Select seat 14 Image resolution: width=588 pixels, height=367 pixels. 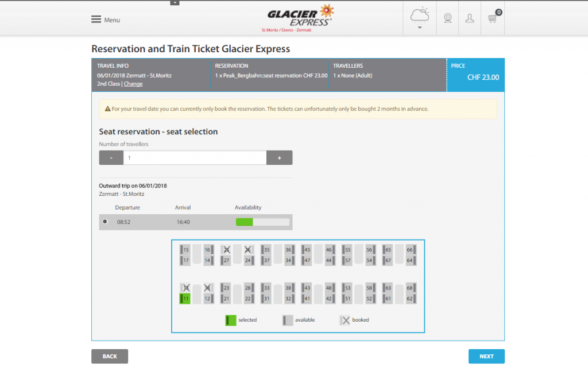point(208,260)
